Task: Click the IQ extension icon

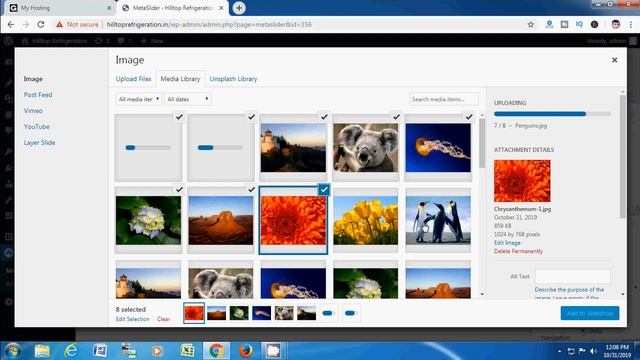Action: pos(579,24)
